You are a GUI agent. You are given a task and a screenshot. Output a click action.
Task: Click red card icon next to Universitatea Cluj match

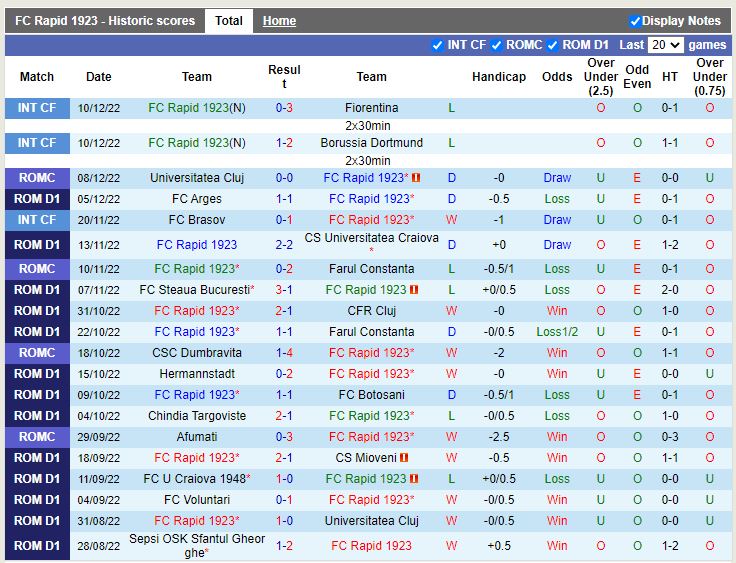[416, 178]
